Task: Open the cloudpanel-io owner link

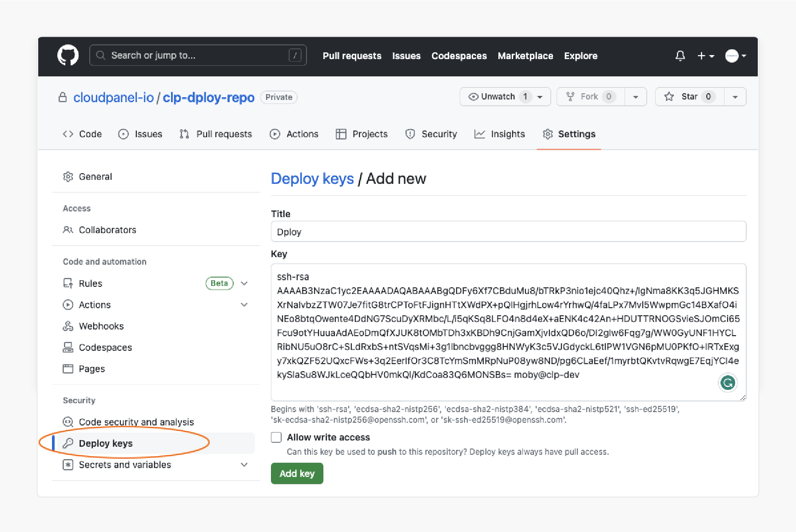Action: 113,98
